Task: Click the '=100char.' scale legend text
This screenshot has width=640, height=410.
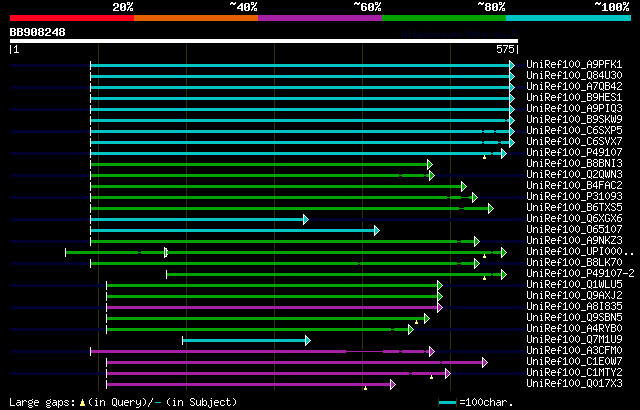Action: (486, 403)
